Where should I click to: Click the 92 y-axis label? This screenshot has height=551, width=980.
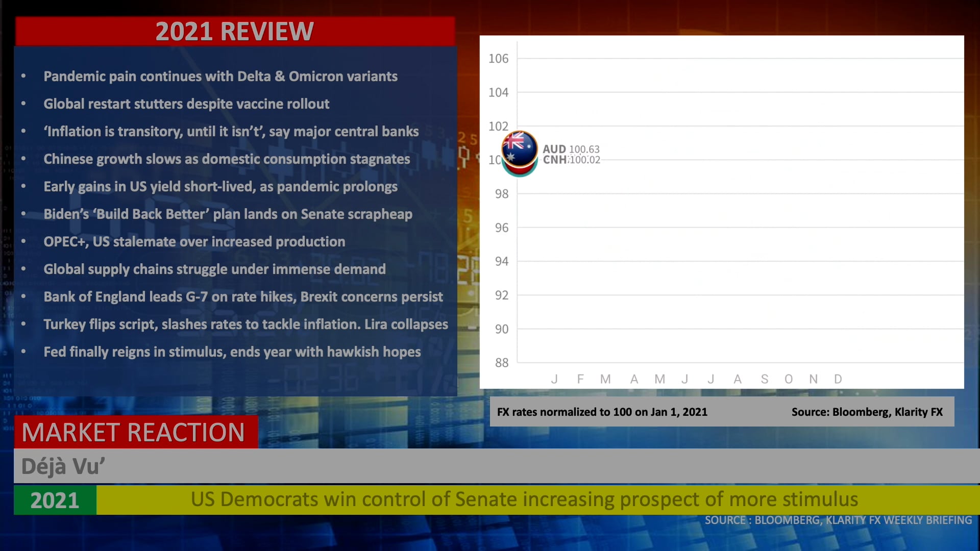(502, 295)
